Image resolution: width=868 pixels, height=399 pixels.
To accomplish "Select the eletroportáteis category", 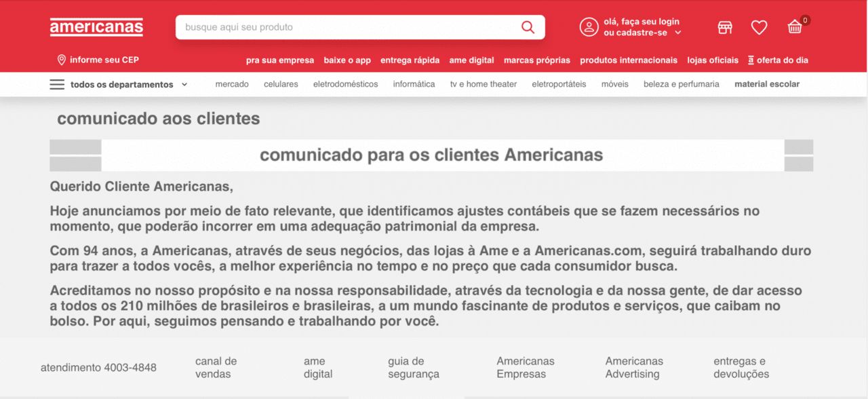I will pos(559,84).
